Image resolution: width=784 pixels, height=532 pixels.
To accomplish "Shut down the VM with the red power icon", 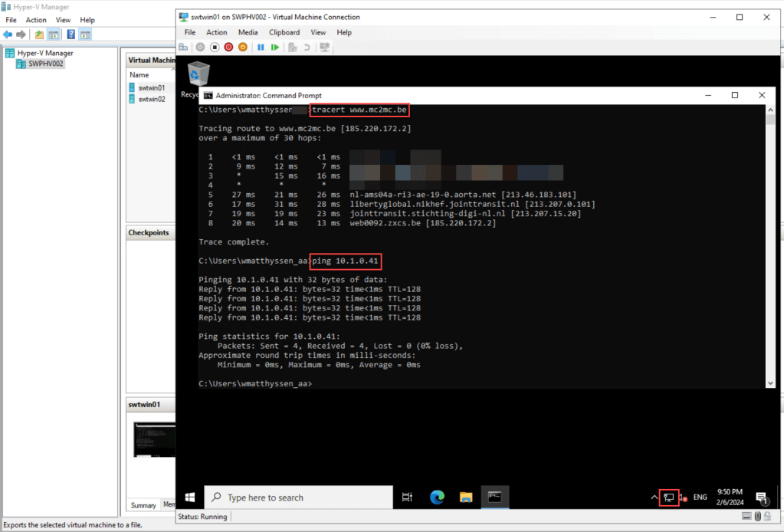I will [228, 48].
